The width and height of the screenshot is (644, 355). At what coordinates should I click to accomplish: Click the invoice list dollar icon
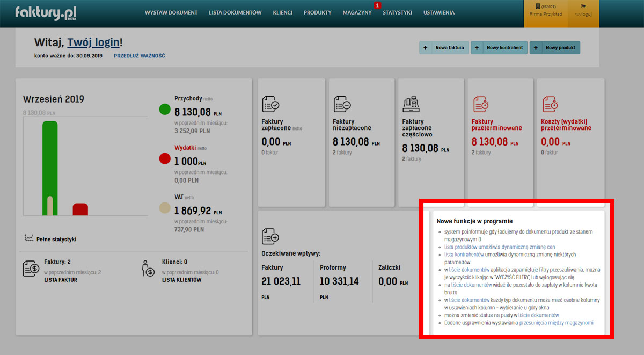[x=30, y=268]
